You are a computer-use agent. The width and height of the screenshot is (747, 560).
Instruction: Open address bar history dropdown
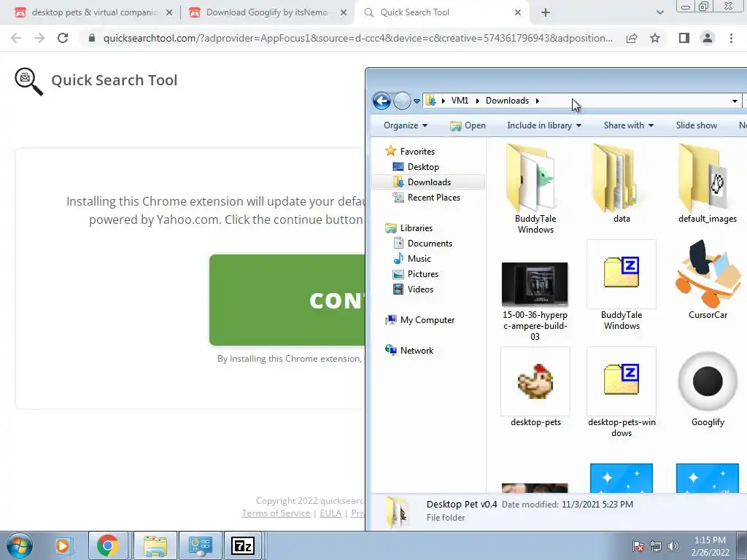pyautogui.click(x=735, y=101)
